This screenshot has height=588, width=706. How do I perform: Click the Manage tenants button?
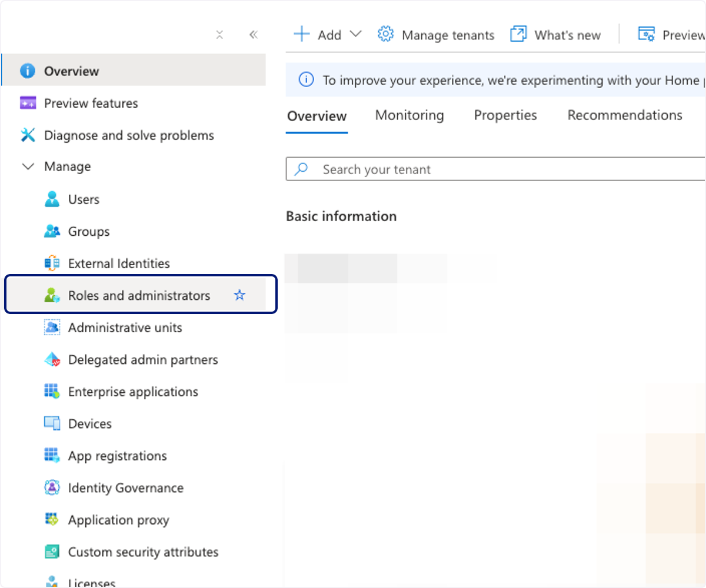click(436, 35)
